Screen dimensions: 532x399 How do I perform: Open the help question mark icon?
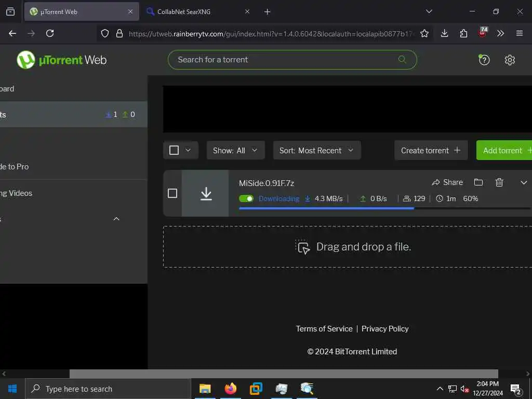[x=484, y=60]
